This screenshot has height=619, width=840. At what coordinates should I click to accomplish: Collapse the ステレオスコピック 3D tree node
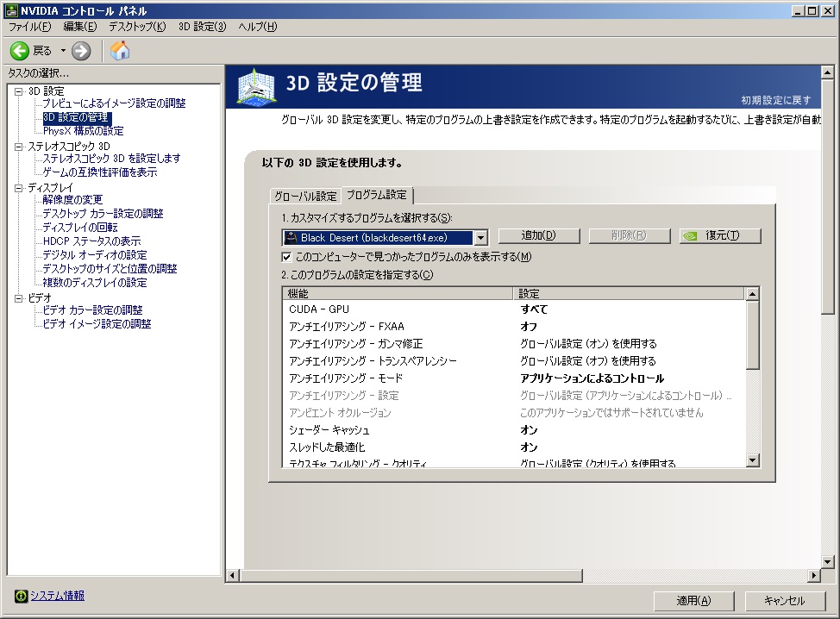coord(19,147)
